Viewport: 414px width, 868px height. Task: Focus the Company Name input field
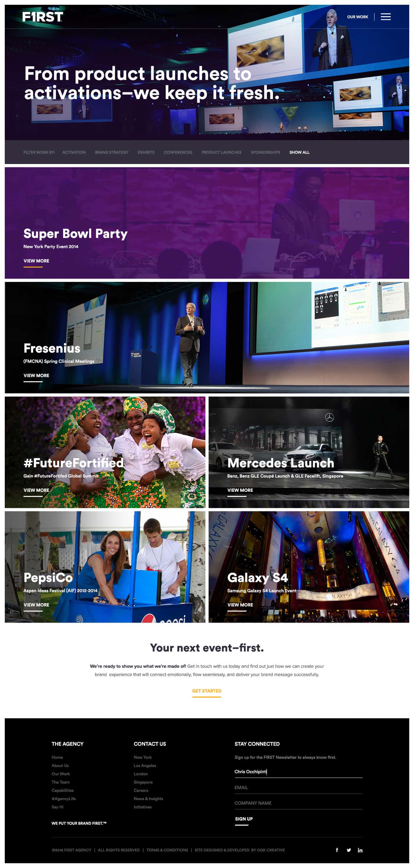coord(298,803)
